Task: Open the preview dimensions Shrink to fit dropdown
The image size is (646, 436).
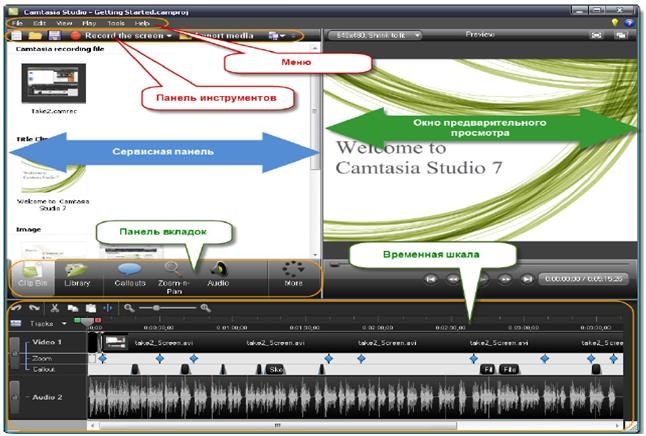Action: (374, 35)
